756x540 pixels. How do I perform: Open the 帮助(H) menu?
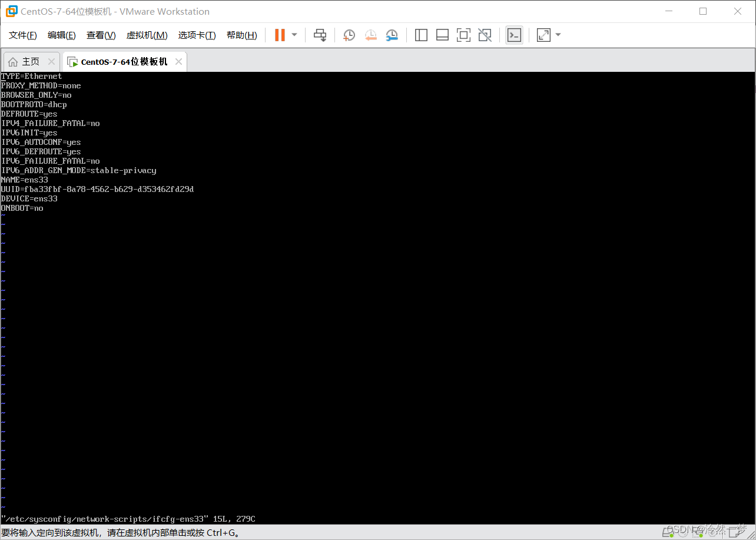tap(242, 35)
